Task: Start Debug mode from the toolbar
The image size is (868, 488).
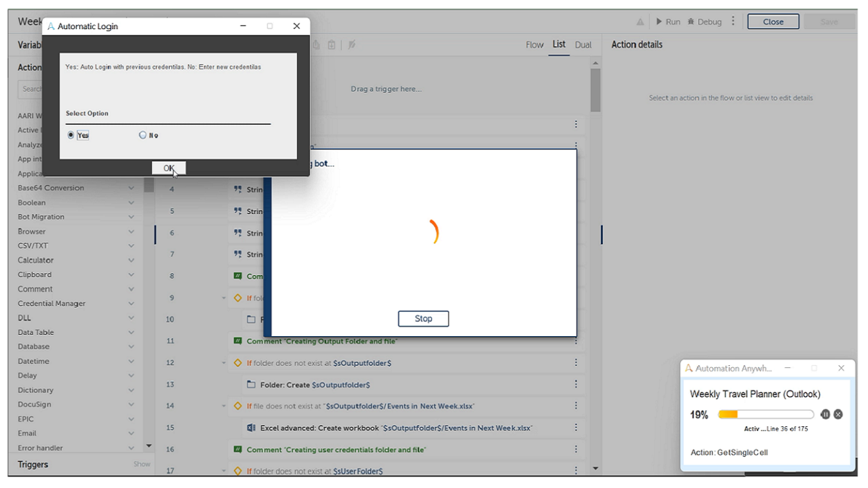Action: coord(705,22)
